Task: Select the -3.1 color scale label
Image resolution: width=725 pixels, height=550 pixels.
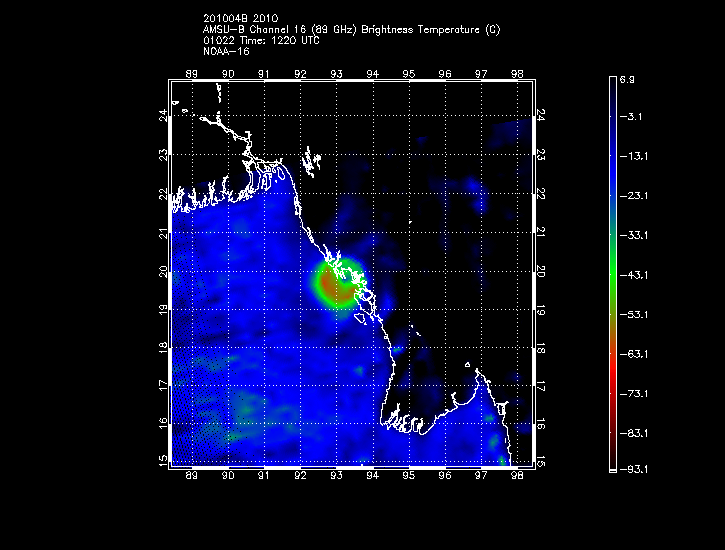Action: tap(631, 116)
